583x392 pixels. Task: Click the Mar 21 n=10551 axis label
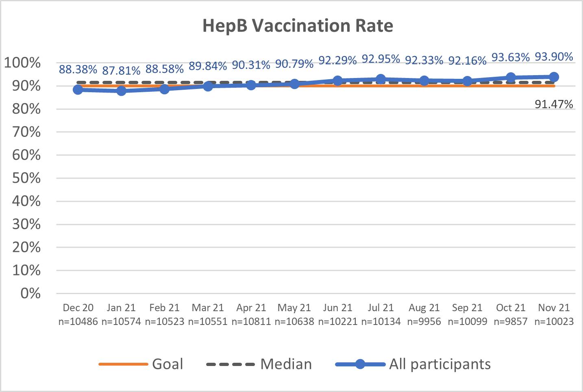tap(208, 315)
